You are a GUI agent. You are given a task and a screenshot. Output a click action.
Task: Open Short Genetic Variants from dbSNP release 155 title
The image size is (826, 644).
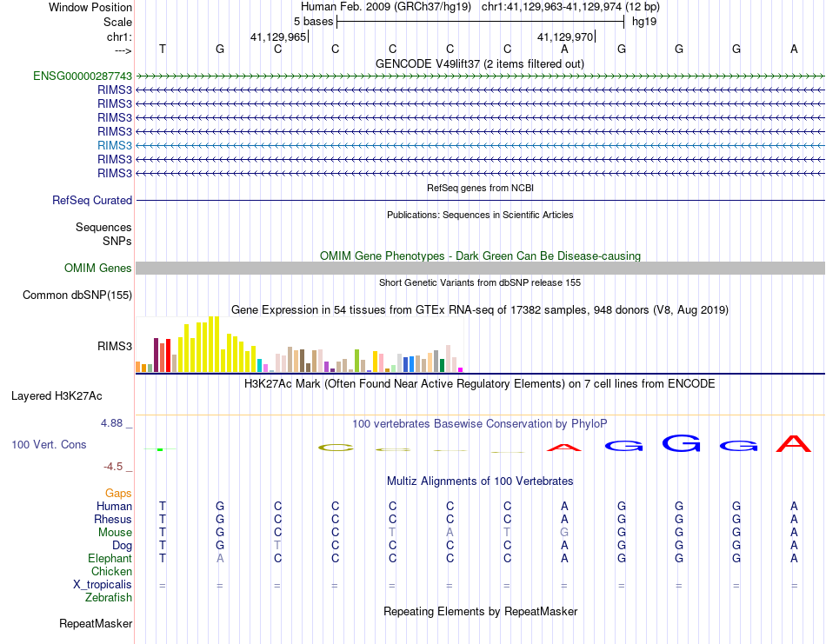[480, 282]
